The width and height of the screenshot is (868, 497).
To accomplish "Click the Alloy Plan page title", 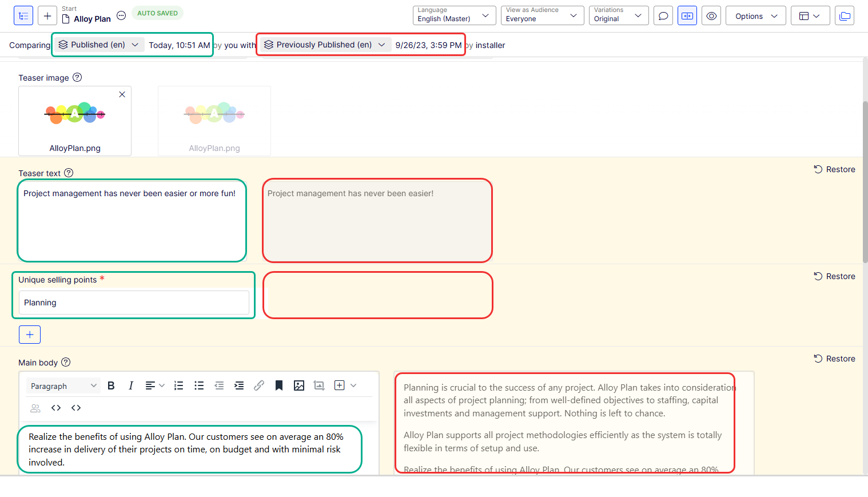I will (92, 19).
